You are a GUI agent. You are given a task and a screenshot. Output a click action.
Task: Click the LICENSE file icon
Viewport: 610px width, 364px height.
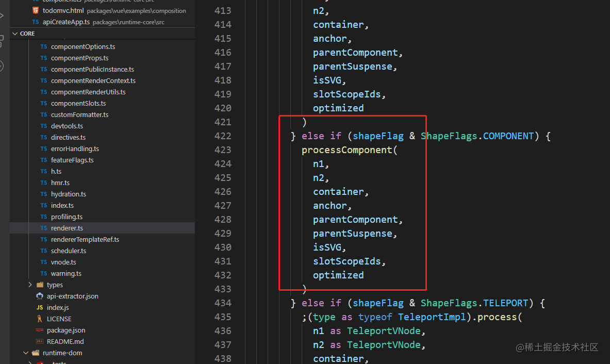[40, 319]
